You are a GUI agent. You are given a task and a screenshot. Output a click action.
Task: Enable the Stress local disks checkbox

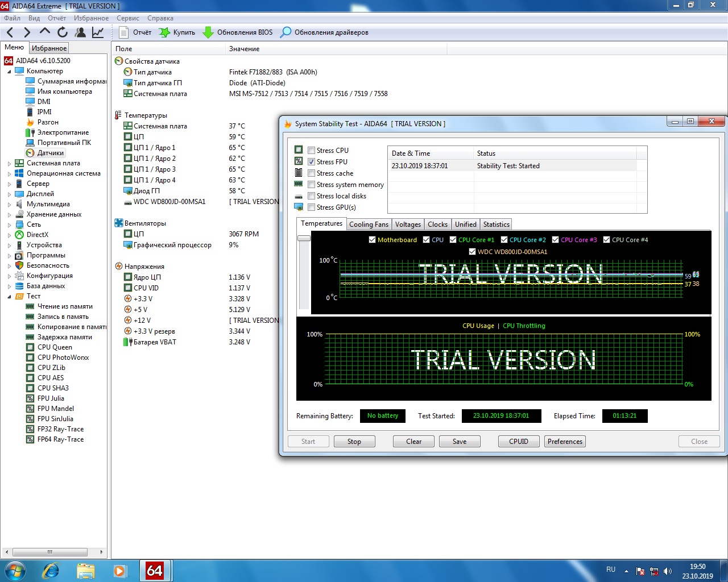(x=311, y=196)
